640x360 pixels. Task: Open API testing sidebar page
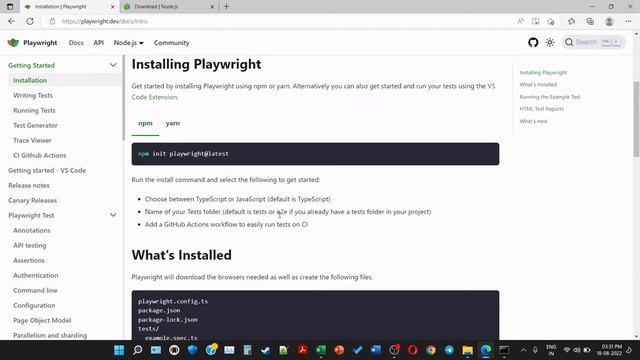click(x=29, y=245)
